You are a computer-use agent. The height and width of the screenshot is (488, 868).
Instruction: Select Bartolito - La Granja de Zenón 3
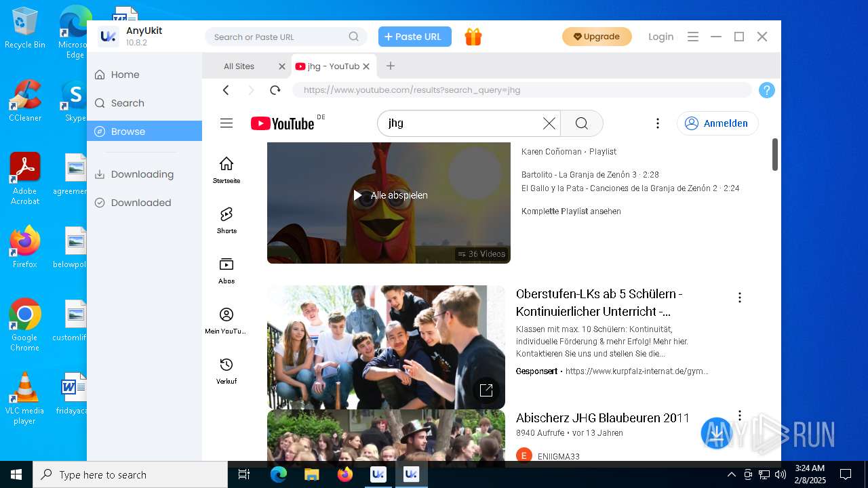pyautogui.click(x=590, y=174)
